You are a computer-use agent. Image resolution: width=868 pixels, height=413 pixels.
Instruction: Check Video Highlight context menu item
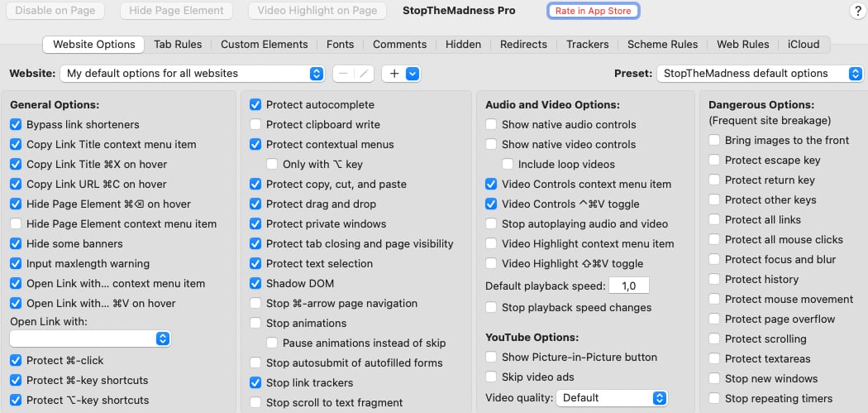pos(491,244)
